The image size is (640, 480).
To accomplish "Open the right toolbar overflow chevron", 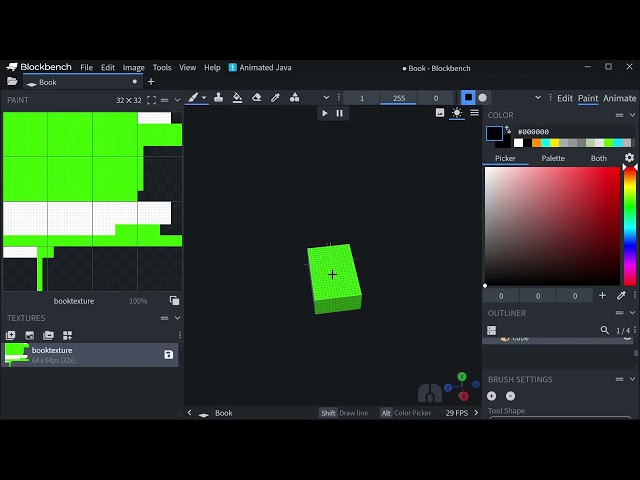I will click(x=538, y=98).
